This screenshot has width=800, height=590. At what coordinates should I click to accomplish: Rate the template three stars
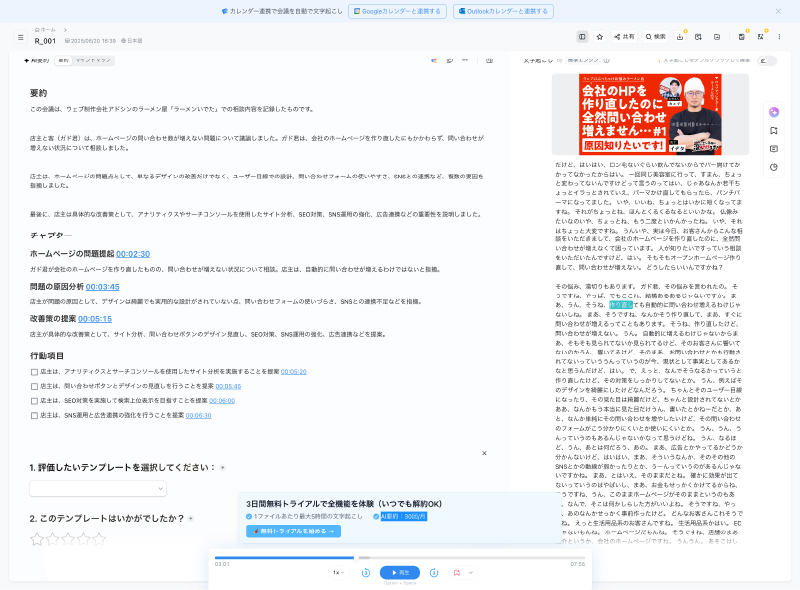68,539
